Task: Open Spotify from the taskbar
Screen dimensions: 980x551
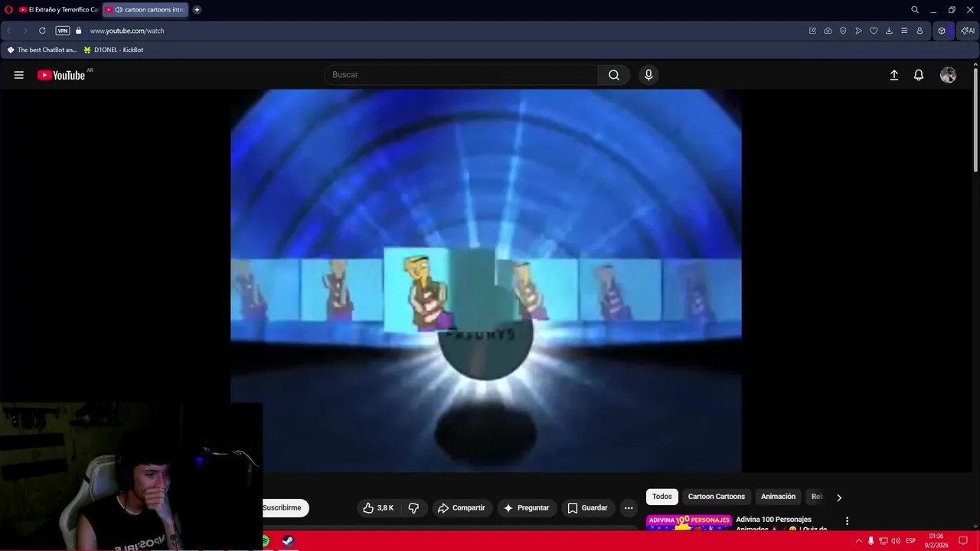Action: (x=266, y=541)
